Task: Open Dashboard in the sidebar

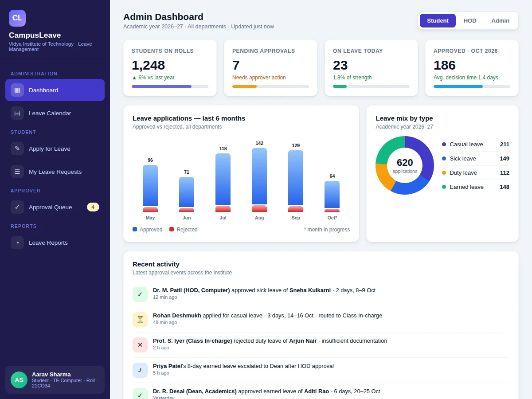Action: point(55,90)
